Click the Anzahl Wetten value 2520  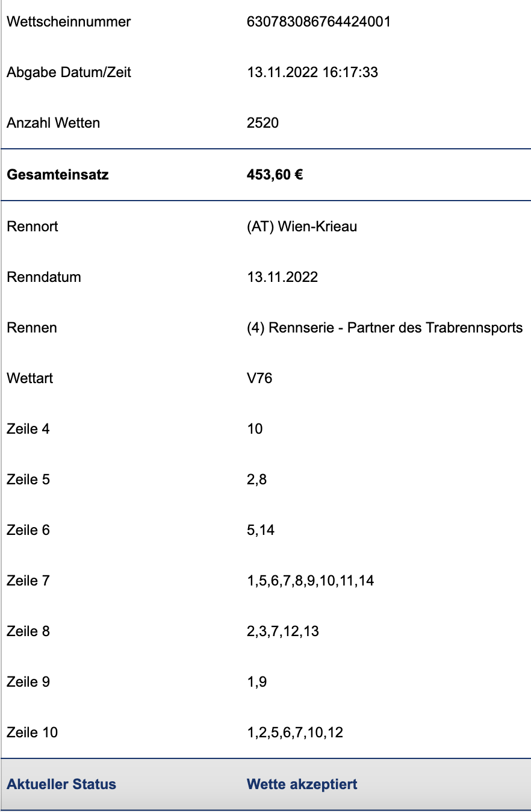[263, 123]
